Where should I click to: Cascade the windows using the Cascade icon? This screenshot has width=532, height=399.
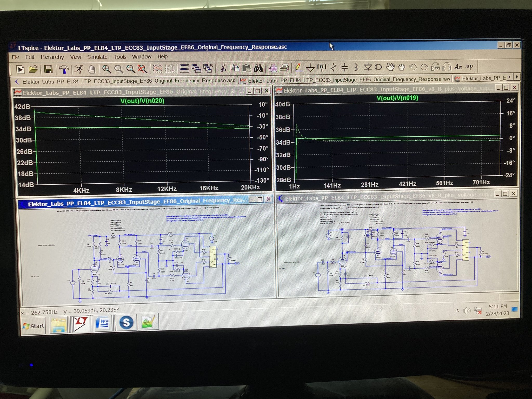[x=196, y=68]
